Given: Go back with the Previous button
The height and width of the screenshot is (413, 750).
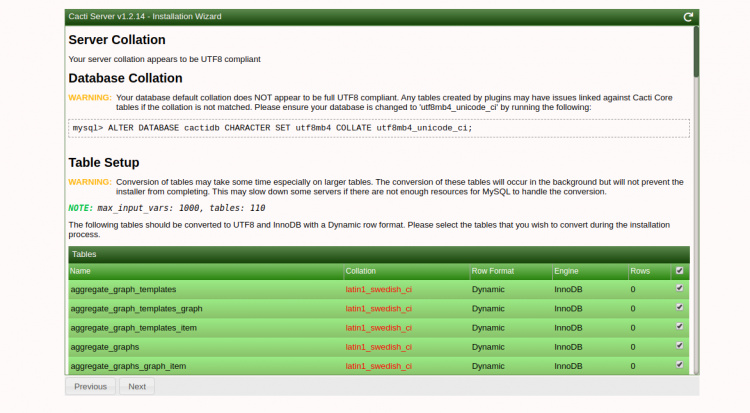Looking at the screenshot, I should [90, 386].
